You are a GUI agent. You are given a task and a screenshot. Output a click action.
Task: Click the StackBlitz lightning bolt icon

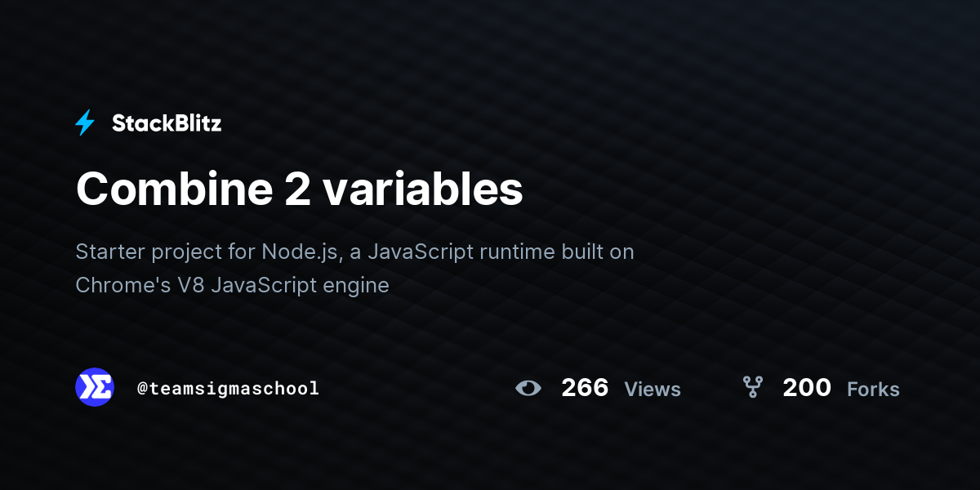point(85,123)
